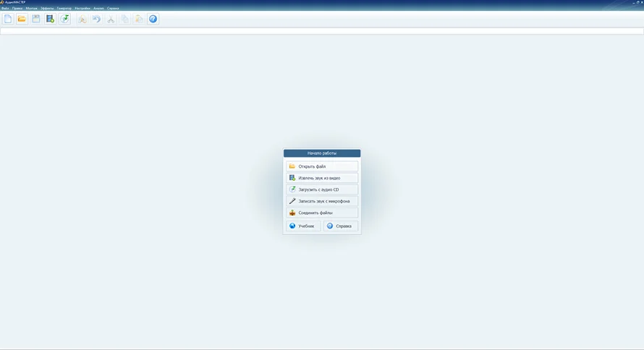Click Открыть файл in the start dialog
644x350 pixels.
[x=322, y=166]
